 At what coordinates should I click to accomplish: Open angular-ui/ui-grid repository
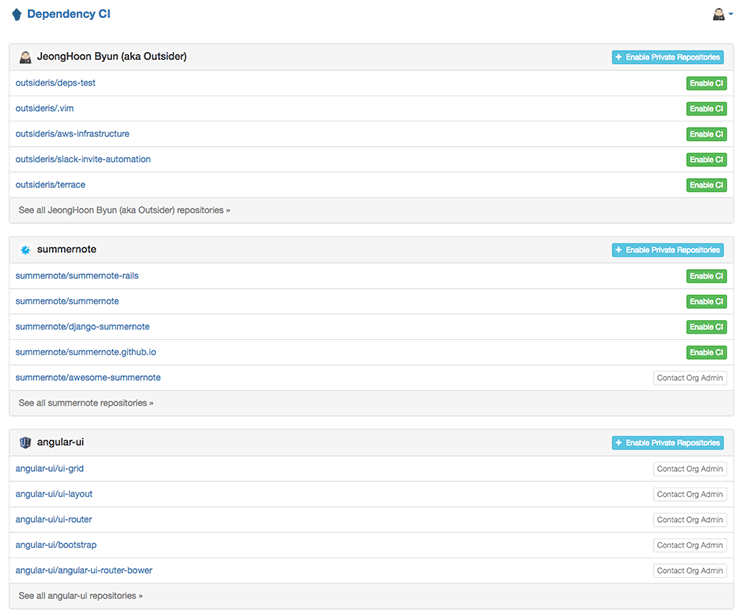click(x=49, y=468)
